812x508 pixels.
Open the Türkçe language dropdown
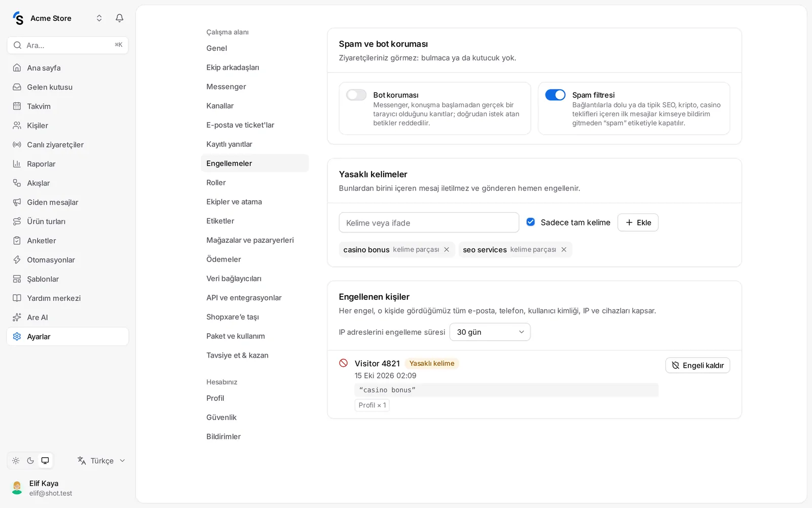point(101,461)
